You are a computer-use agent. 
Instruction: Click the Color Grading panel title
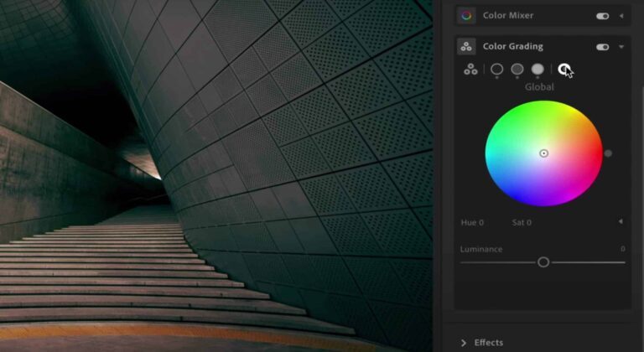[512, 47]
